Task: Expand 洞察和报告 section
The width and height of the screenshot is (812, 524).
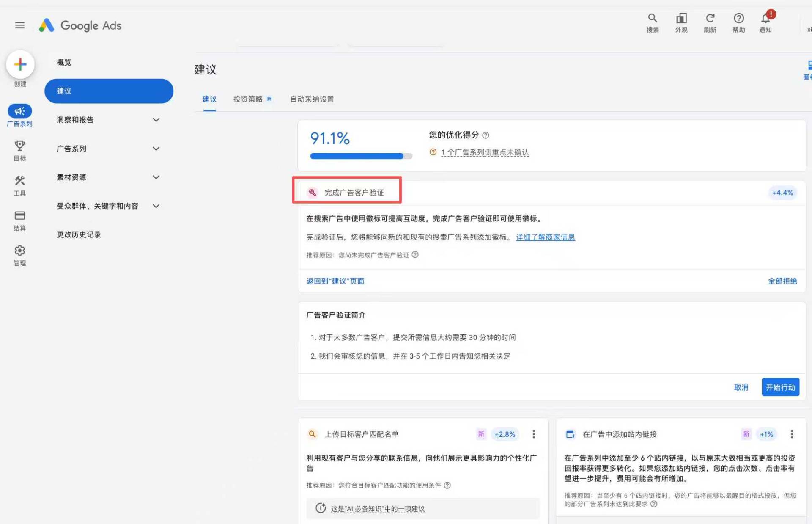Action: click(156, 120)
